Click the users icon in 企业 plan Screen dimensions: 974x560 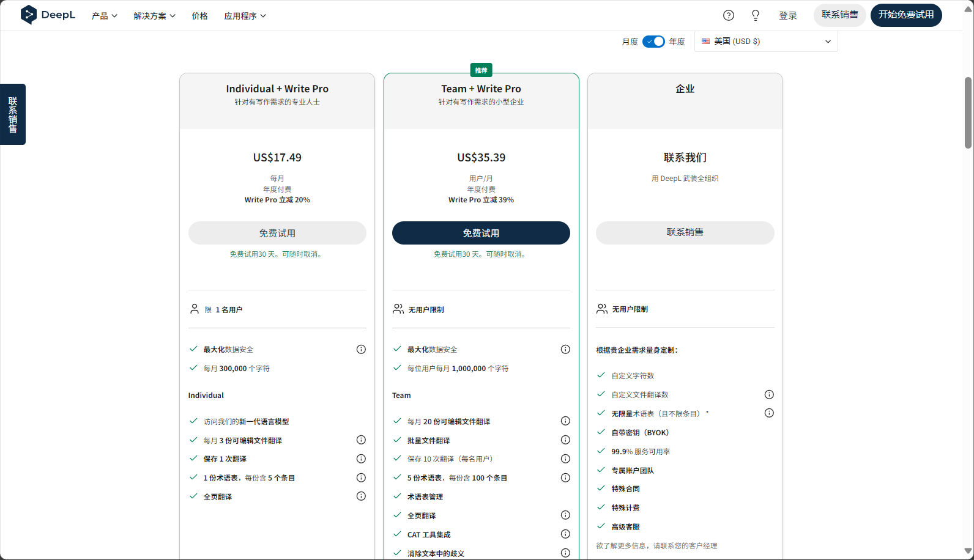click(x=602, y=309)
